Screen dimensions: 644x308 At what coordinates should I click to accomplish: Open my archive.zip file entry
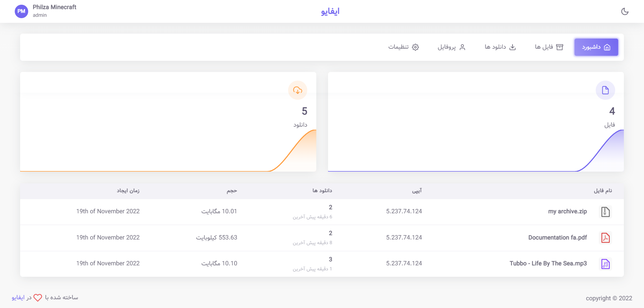[567, 212]
